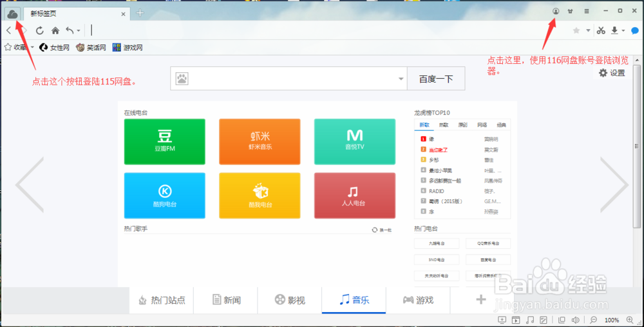Add a category with bottom plus tab
The image size is (644, 327).
[481, 300]
